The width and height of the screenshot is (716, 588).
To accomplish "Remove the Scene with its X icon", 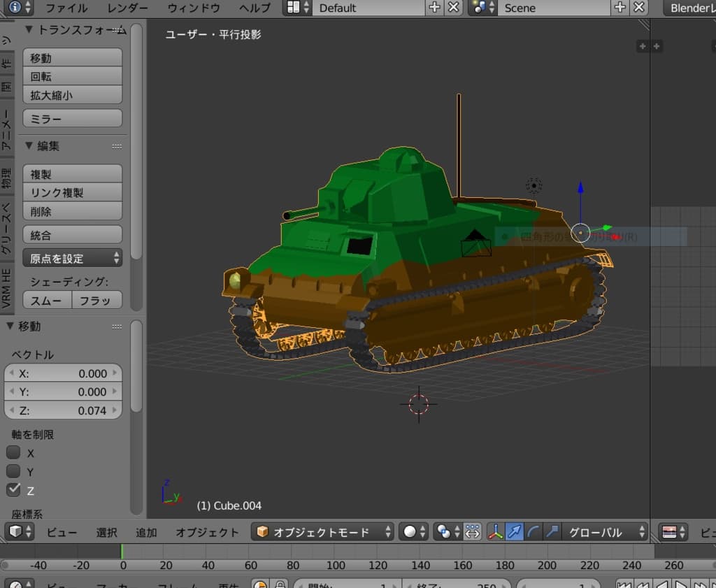I will (x=638, y=8).
